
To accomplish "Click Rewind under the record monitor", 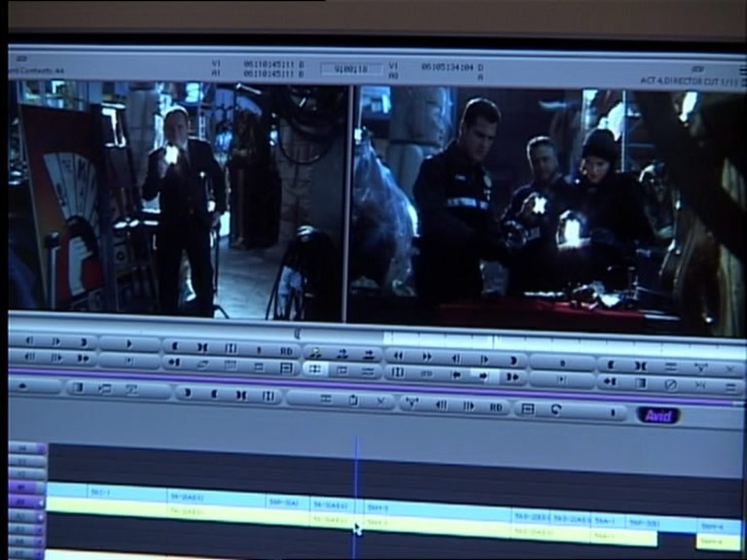I will coord(398,356).
